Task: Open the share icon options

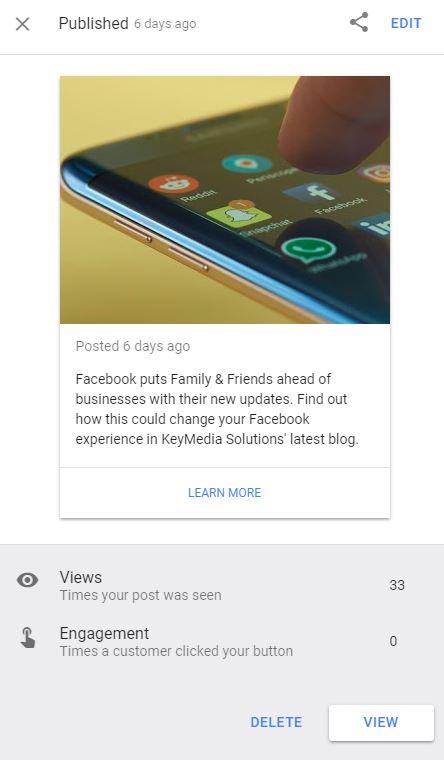Action: 359,23
